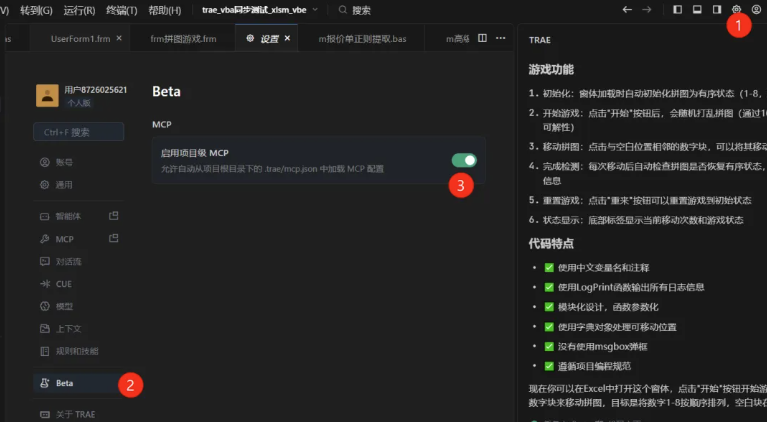The height and width of the screenshot is (422, 767).
Task: Open the 规则和技能 settings section
Action: click(x=78, y=351)
